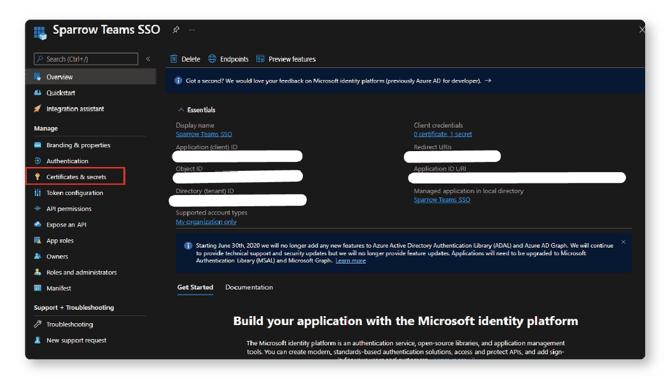The height and width of the screenshot is (379, 670).
Task: Go to Integration assistant
Action: click(x=75, y=109)
